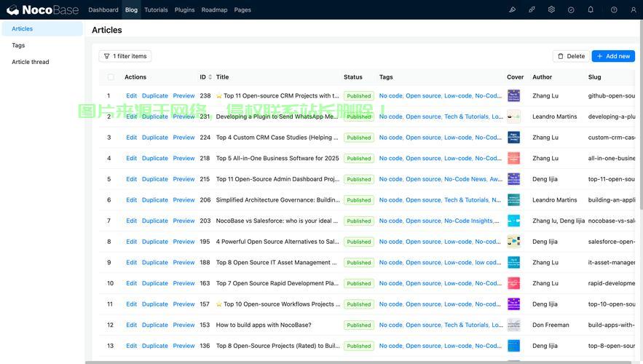This screenshot has height=364, width=643.
Task: Click the filter funnel icon
Action: 106,56
